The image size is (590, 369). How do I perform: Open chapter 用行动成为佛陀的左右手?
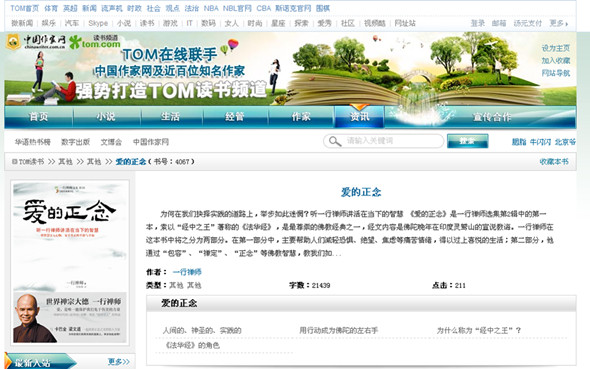339,331
